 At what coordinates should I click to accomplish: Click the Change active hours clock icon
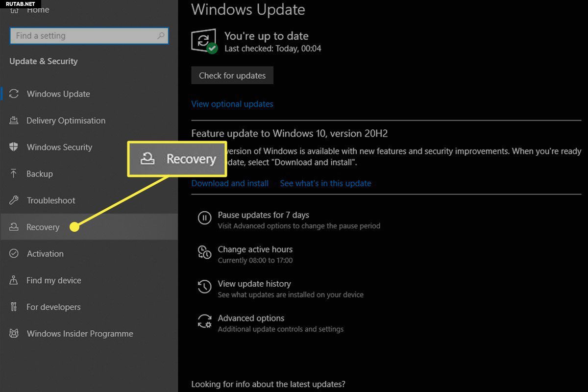[204, 252]
